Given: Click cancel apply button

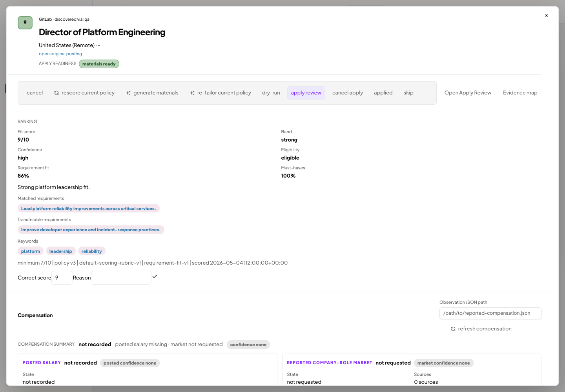Looking at the screenshot, I should pos(348,93).
